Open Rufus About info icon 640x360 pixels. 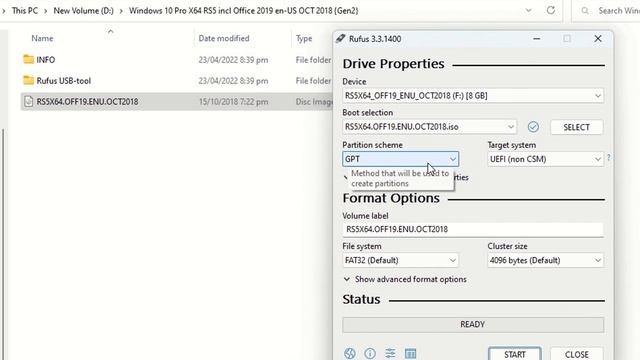pos(370,353)
